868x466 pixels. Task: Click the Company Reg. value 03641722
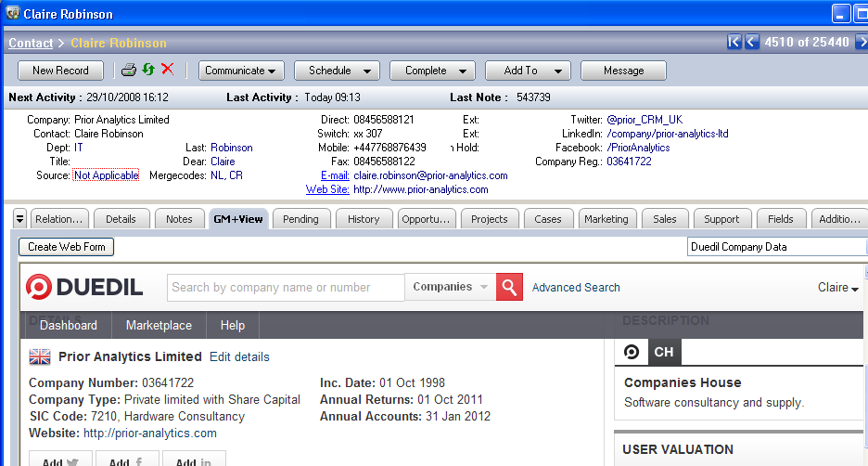pos(629,162)
